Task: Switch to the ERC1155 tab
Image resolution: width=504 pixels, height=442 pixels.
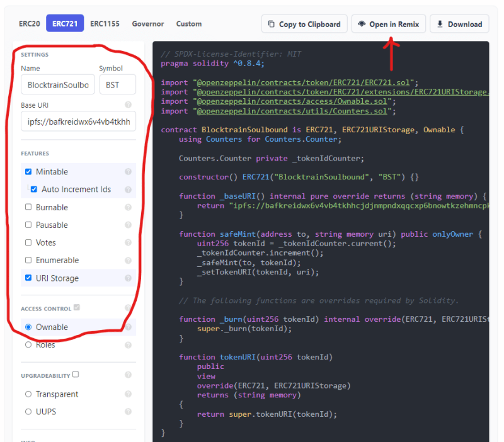Action: [x=105, y=24]
